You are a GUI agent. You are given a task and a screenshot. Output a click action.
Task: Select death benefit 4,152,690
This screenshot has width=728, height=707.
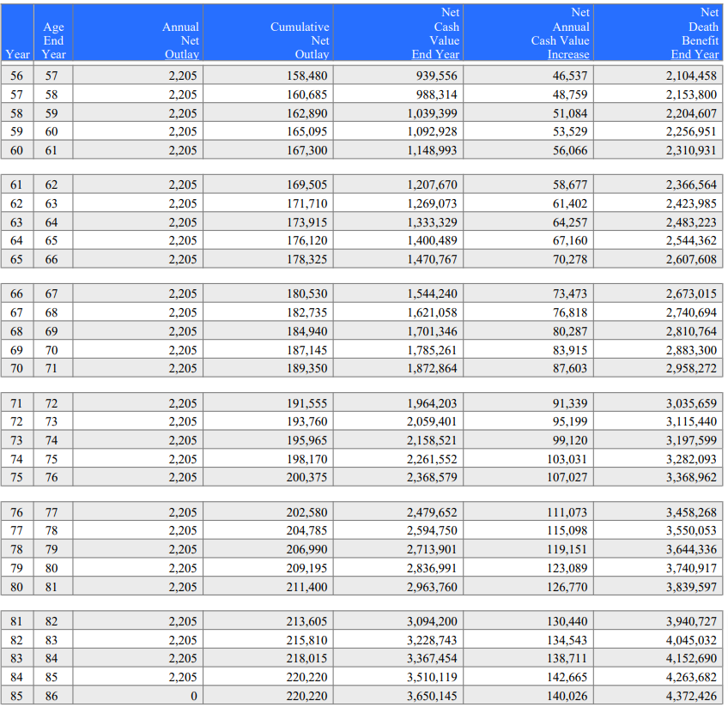click(691, 658)
